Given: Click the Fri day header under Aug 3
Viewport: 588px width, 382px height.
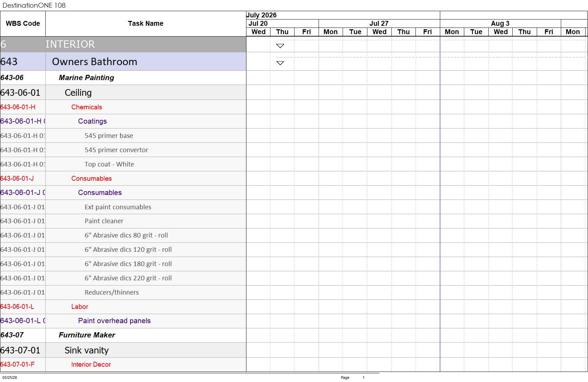Looking at the screenshot, I should pyautogui.click(x=549, y=32).
